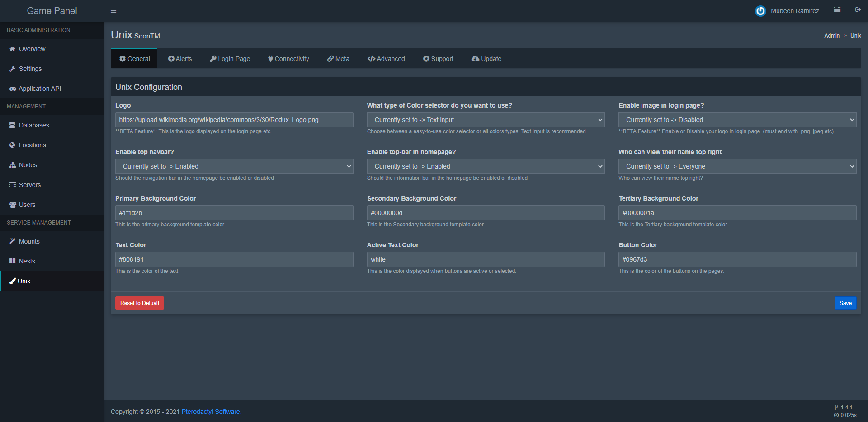Open Who can view name dropdown
868x422 pixels.
click(737, 166)
